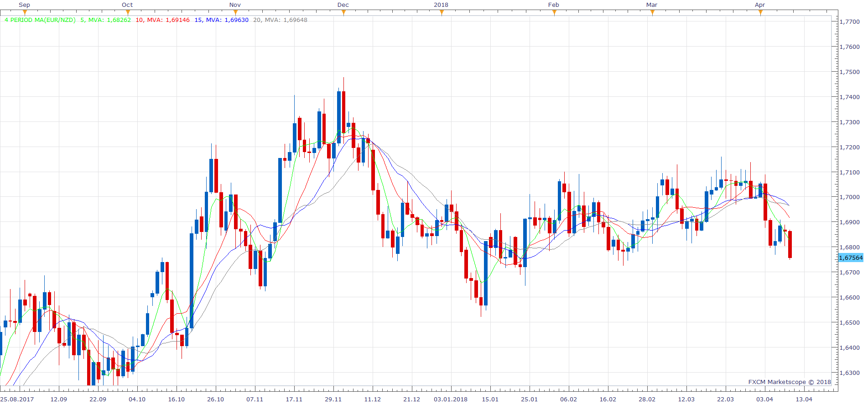Click the 07.11 date axis label
Image resolution: width=868 pixels, height=405 pixels.
pyautogui.click(x=255, y=399)
